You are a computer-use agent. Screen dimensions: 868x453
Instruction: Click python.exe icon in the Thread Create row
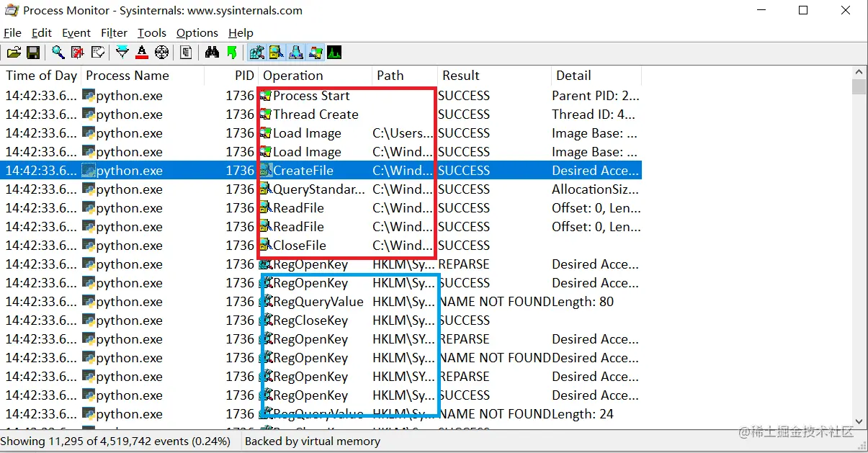tap(89, 114)
